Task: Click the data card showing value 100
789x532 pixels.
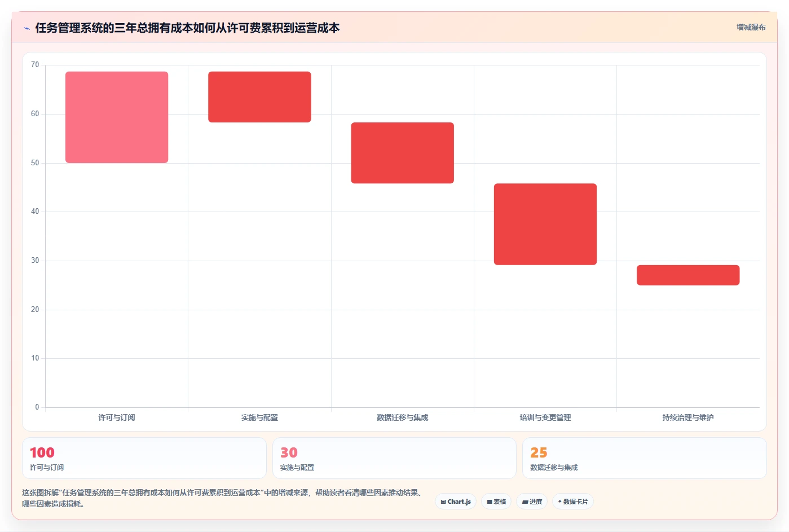Action: 144,458
